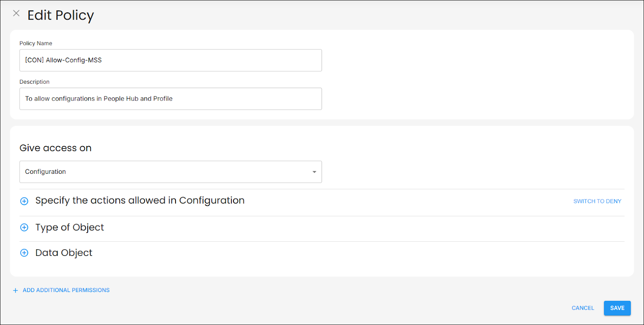Click the Policy Name input field
Viewport: 644px width, 325px height.
coord(170,60)
